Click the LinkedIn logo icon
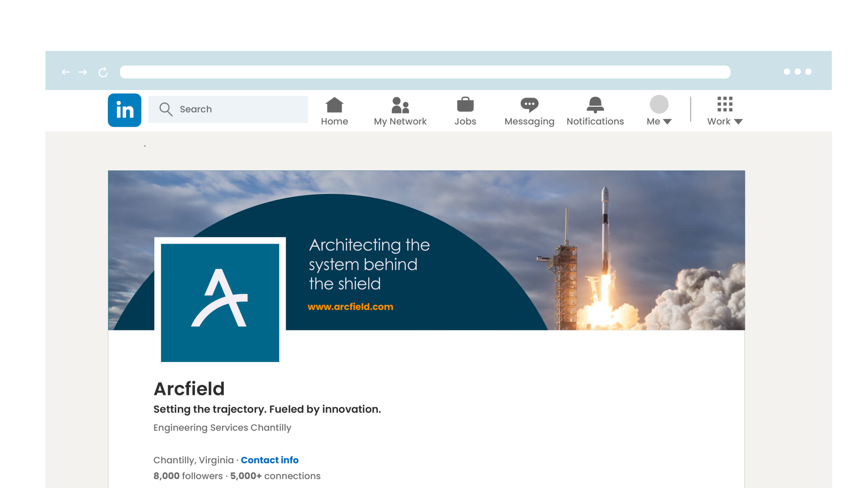The width and height of the screenshot is (868, 488). pyautogui.click(x=124, y=110)
